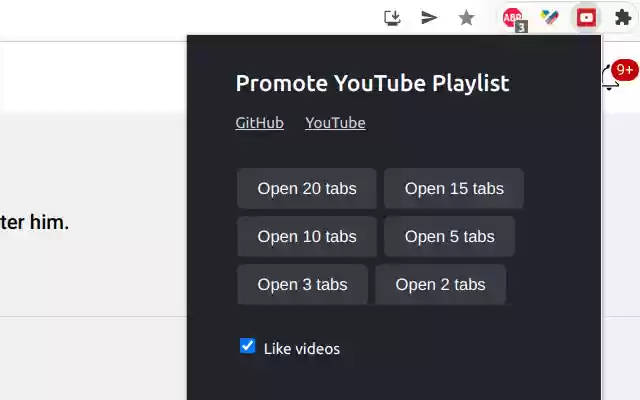
Task: Click the Open 2 tabs button
Action: [440, 284]
